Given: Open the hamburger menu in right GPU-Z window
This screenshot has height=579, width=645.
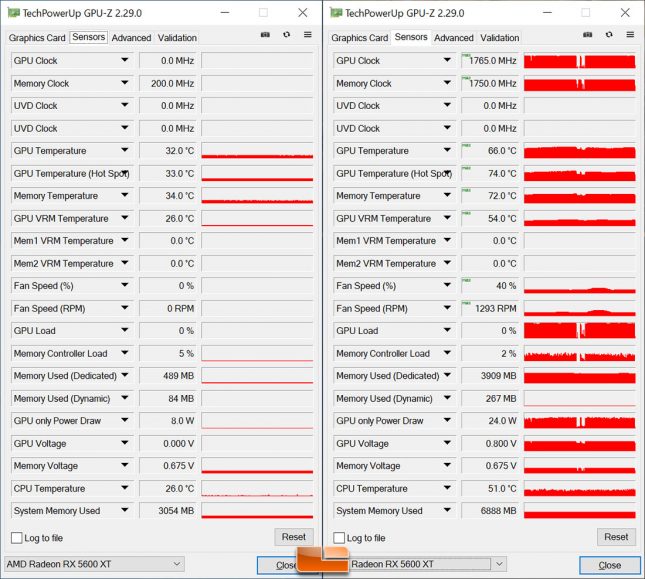Looking at the screenshot, I should [630, 35].
